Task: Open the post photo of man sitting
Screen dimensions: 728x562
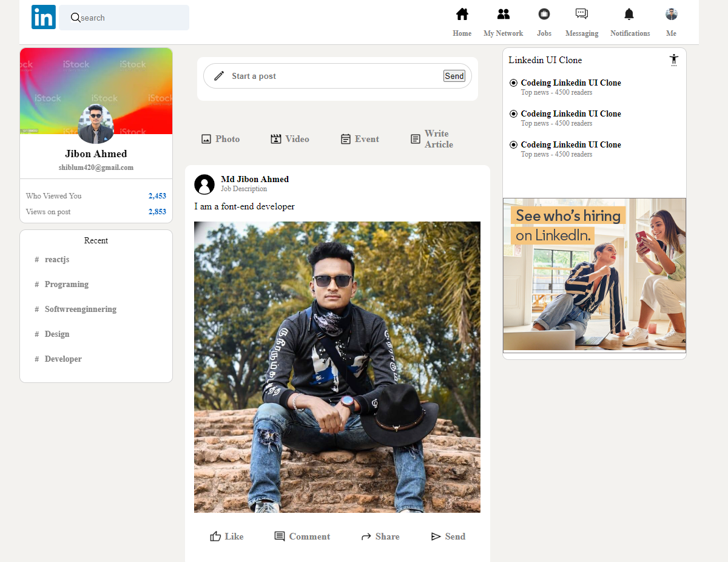Action: tap(337, 367)
